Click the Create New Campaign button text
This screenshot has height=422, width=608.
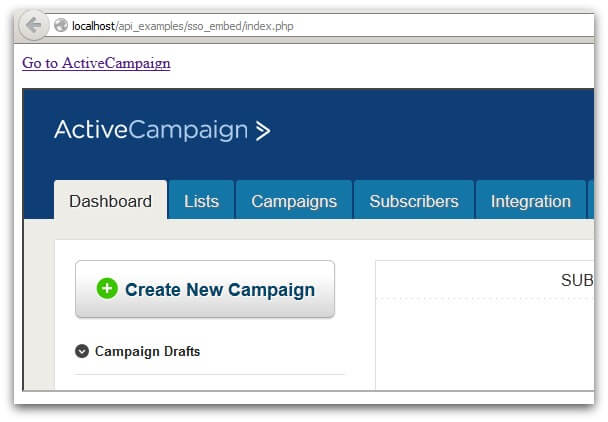click(220, 290)
